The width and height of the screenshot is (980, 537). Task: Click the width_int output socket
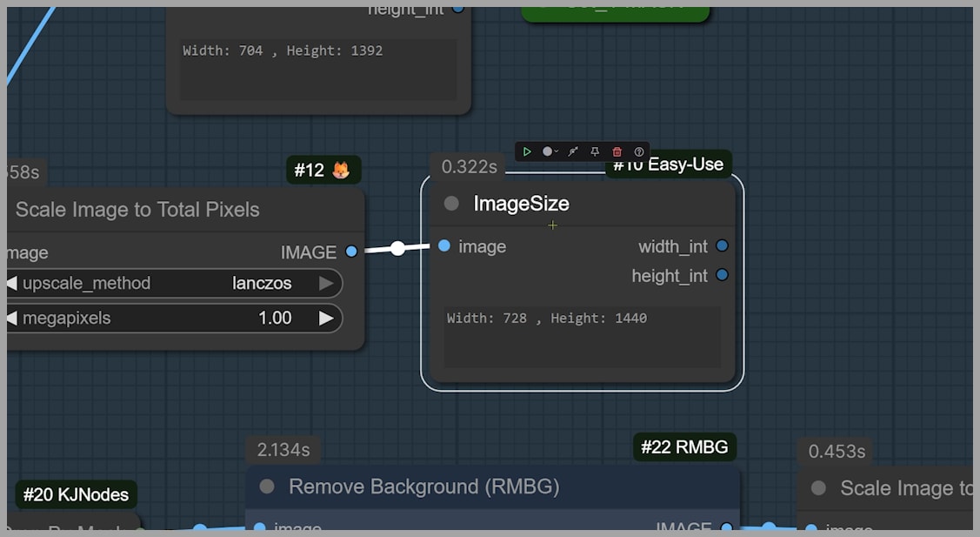point(722,246)
